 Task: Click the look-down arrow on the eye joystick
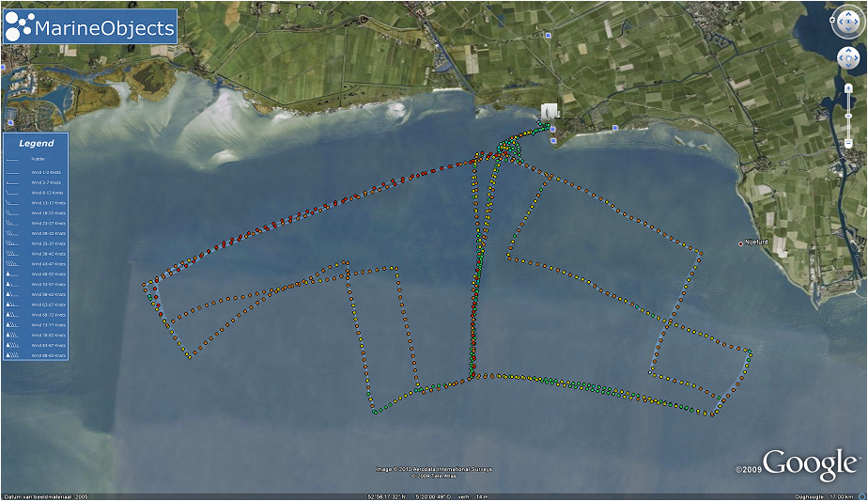coord(848,29)
